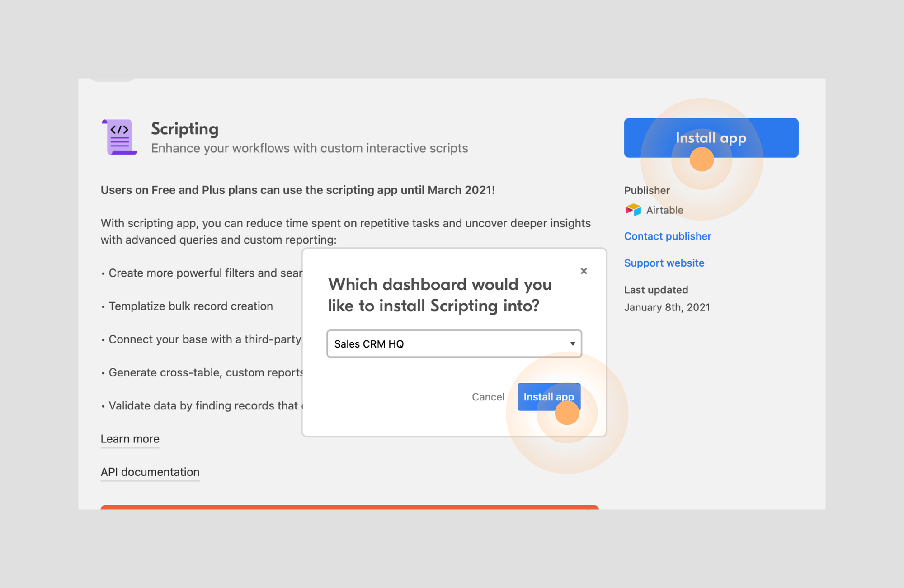Open the Contact publisher link
This screenshot has height=588, width=904.
click(x=667, y=236)
